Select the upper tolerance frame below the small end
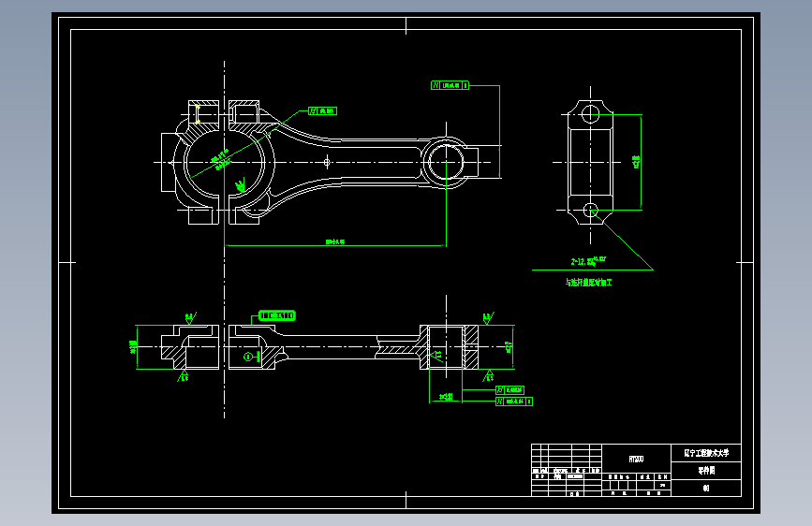812x526 pixels. pos(510,390)
